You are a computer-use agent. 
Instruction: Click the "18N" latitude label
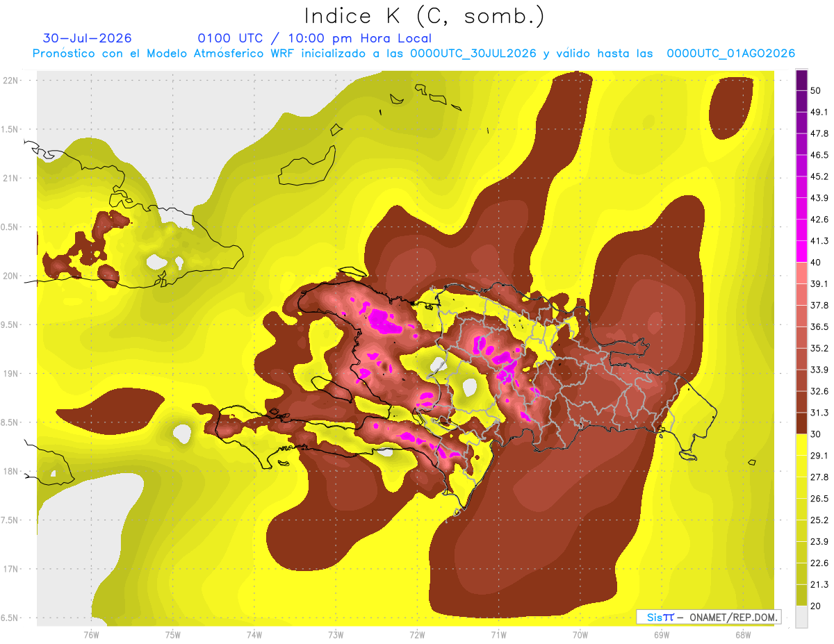(11, 471)
